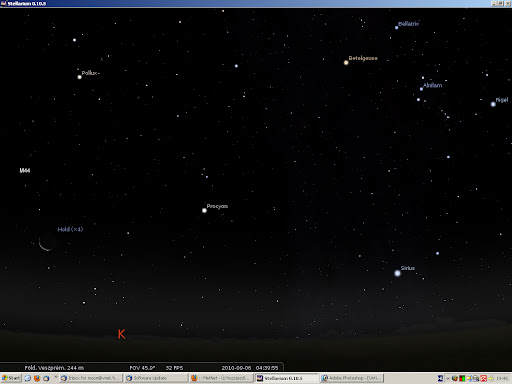Open the Thunderbird quick launch icon

pos(46,378)
